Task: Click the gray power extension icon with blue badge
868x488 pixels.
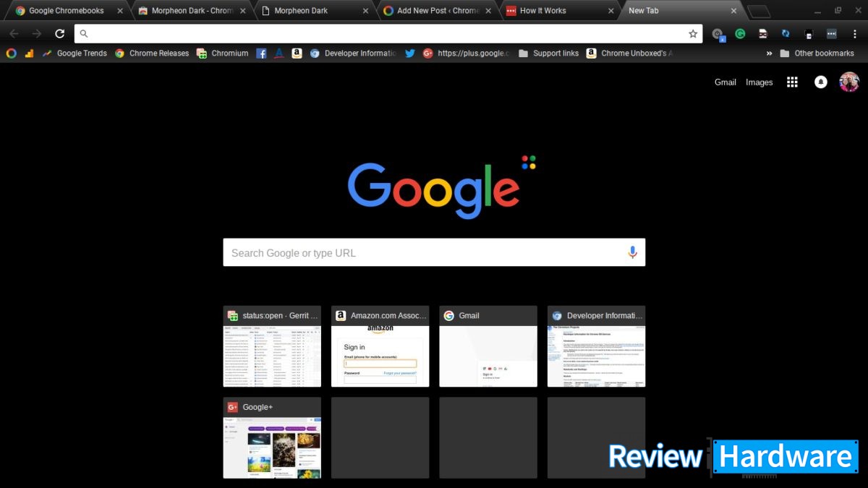Action: [718, 34]
